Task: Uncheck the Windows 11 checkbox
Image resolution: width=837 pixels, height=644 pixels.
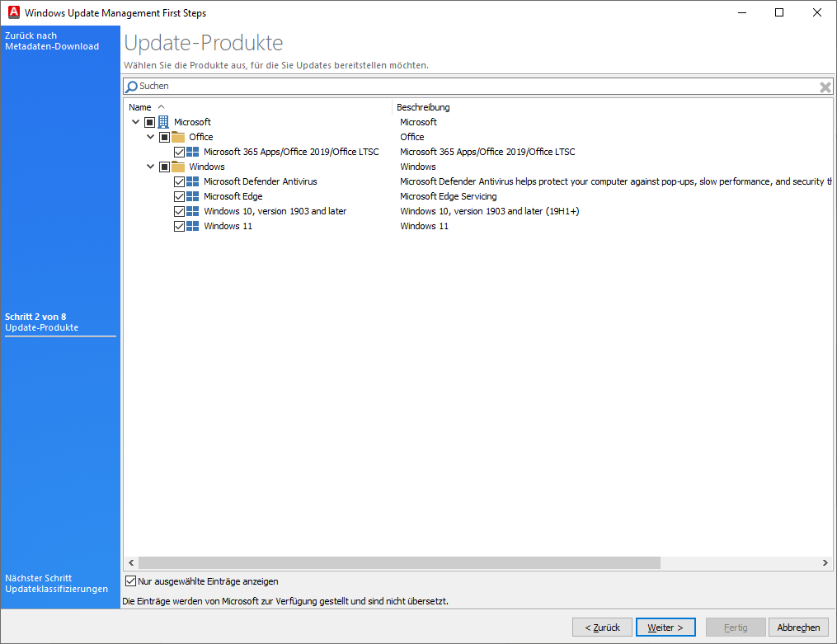Action: (180, 225)
